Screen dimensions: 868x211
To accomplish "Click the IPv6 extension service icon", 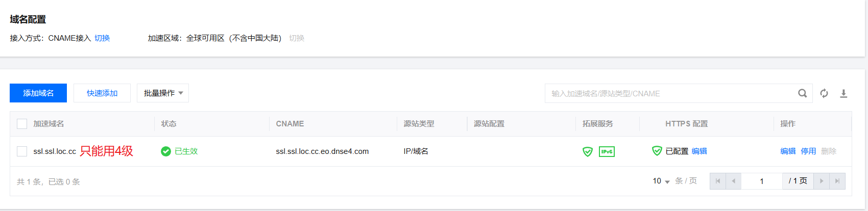I will [607, 151].
